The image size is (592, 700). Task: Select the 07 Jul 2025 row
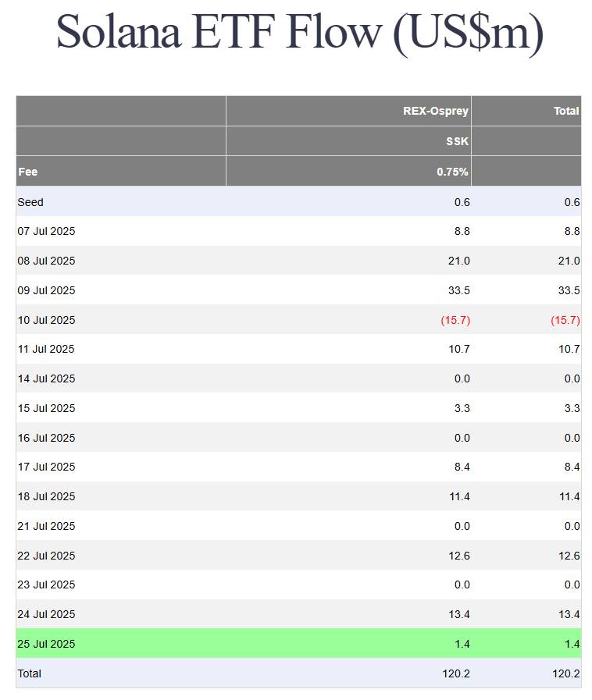click(x=298, y=231)
